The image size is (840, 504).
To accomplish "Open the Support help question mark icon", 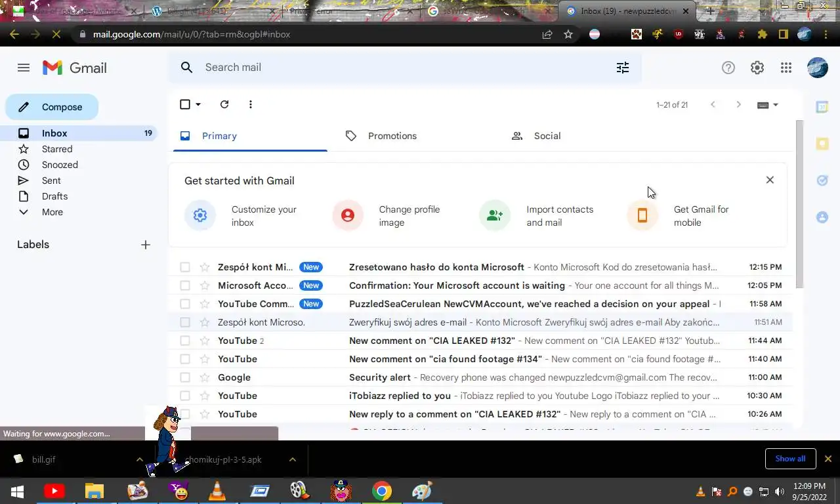I will click(728, 68).
